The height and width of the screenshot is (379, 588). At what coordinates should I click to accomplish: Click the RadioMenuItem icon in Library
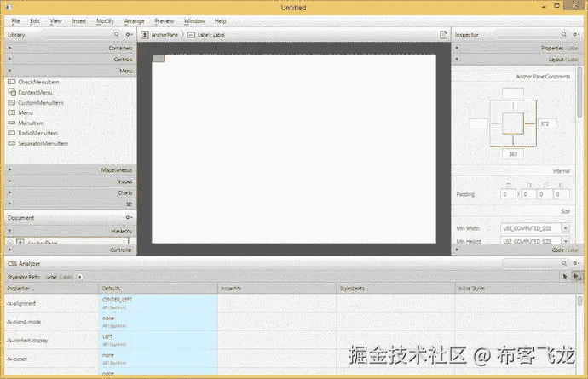tap(12, 133)
